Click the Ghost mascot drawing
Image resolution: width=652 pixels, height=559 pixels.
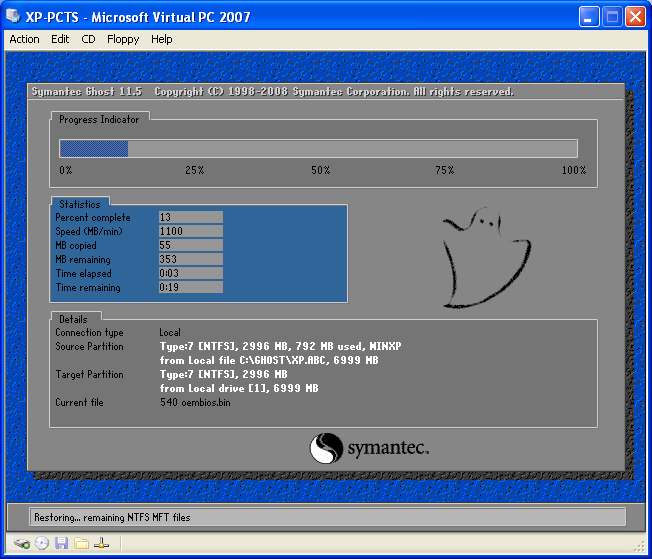point(487,257)
